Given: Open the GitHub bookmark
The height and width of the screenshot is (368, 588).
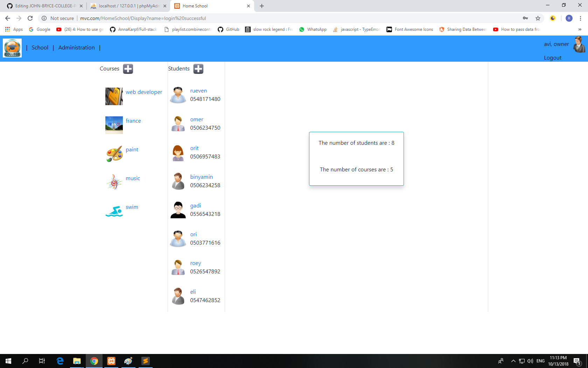Looking at the screenshot, I should [229, 29].
